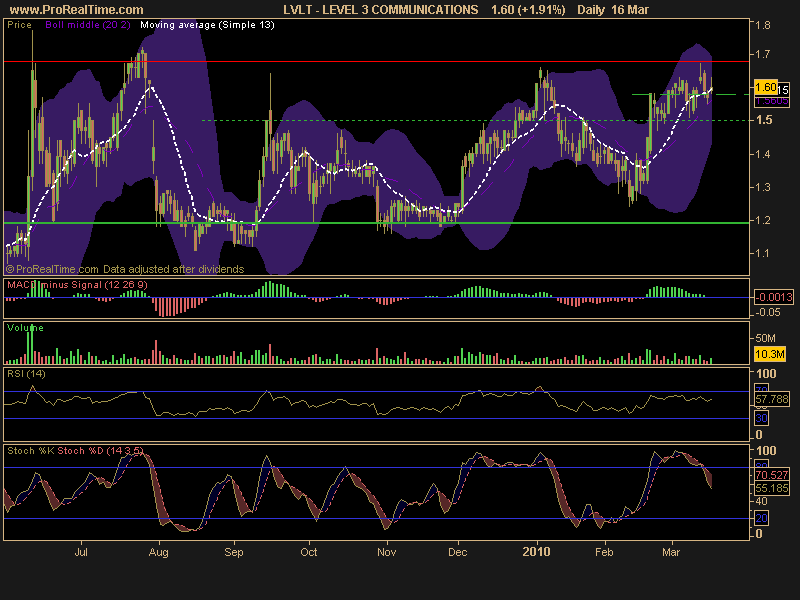Screen dimensions: 800x600
Task: Select the red horizontal resistance line
Action: (x=377, y=62)
